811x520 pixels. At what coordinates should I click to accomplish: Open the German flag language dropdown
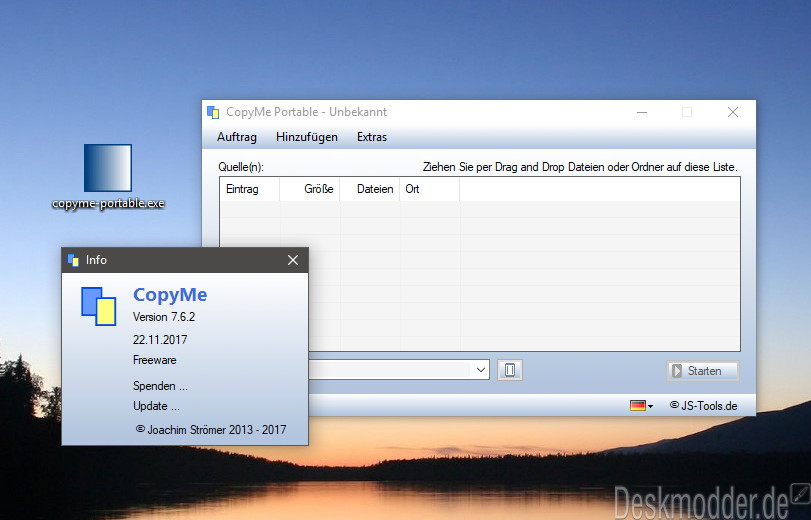(x=641, y=406)
